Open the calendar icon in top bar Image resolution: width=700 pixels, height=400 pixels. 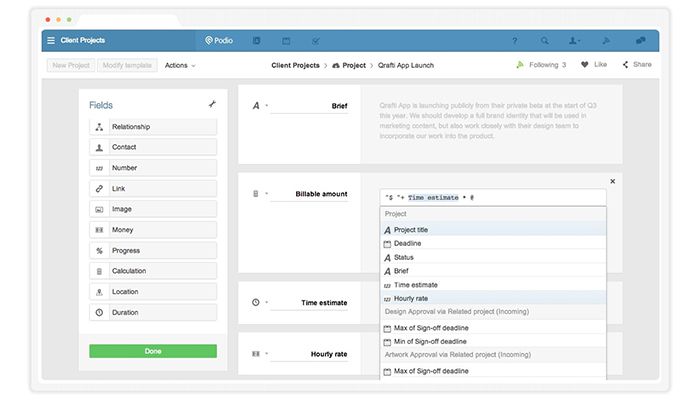point(286,41)
